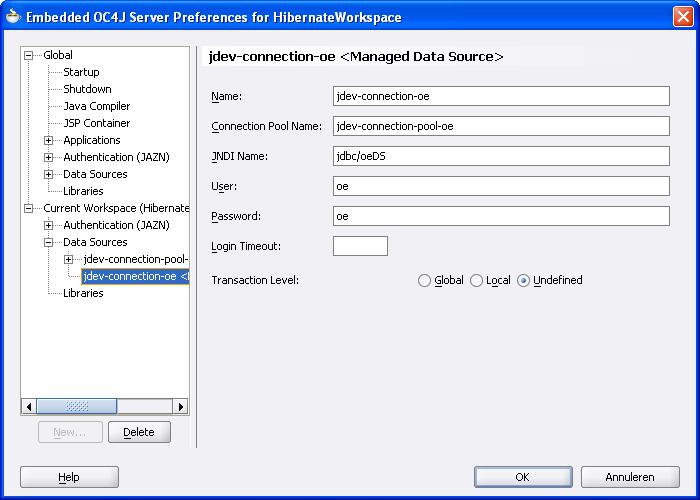Expand the jdev-connection-pool tree node

click(x=69, y=259)
